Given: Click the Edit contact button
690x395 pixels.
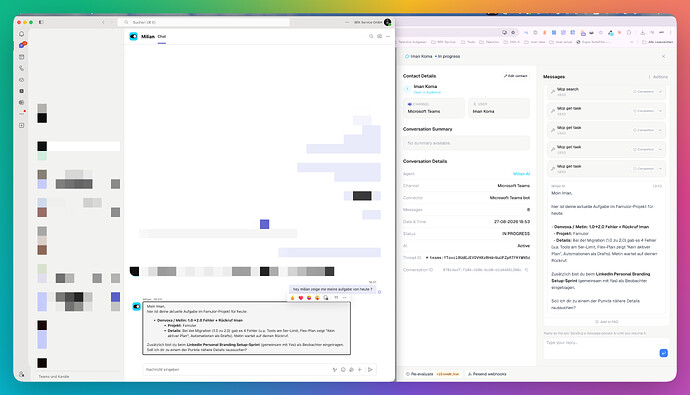Looking at the screenshot, I should (515, 76).
